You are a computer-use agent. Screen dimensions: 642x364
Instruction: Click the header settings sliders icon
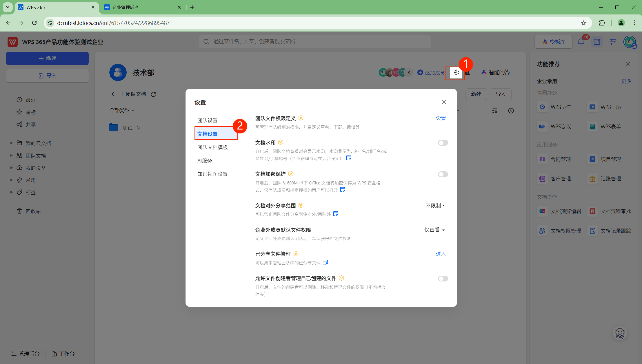[613, 42]
